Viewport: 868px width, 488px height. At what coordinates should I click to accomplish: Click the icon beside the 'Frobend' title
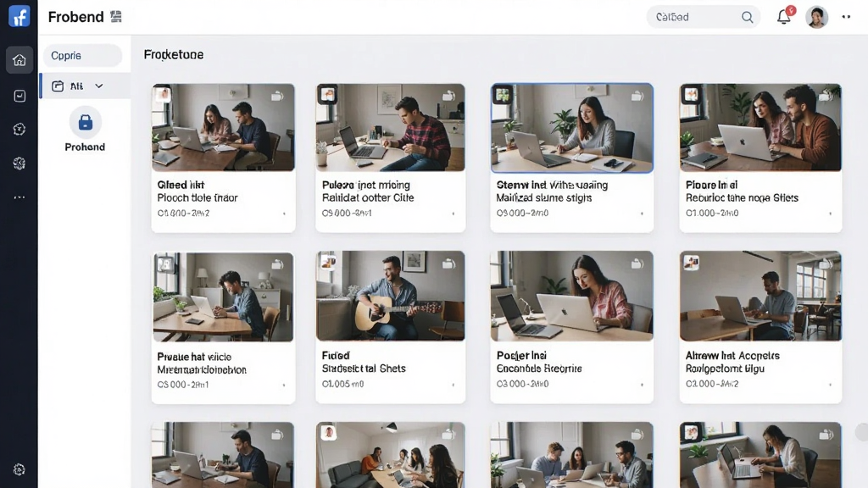(x=115, y=17)
